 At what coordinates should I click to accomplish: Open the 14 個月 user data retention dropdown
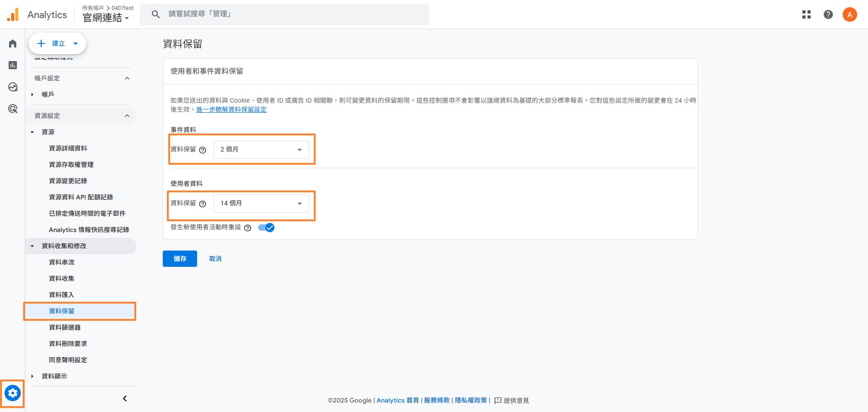tap(261, 203)
